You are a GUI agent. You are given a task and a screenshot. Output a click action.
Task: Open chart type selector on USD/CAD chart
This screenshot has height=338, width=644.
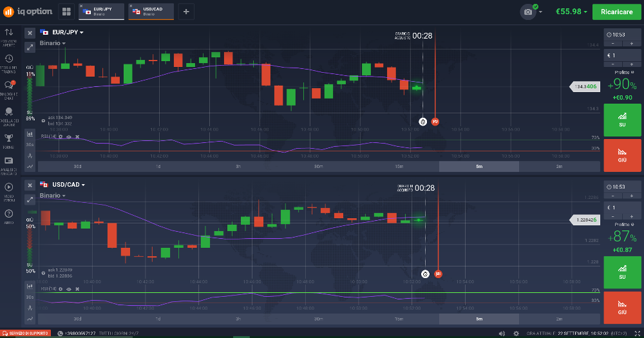tap(30, 286)
